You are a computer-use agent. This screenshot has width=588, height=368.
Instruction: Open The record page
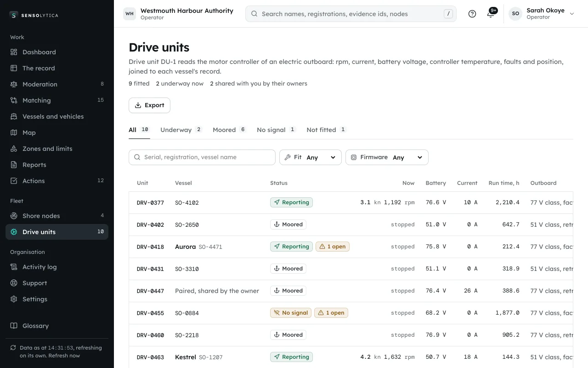(x=57, y=68)
